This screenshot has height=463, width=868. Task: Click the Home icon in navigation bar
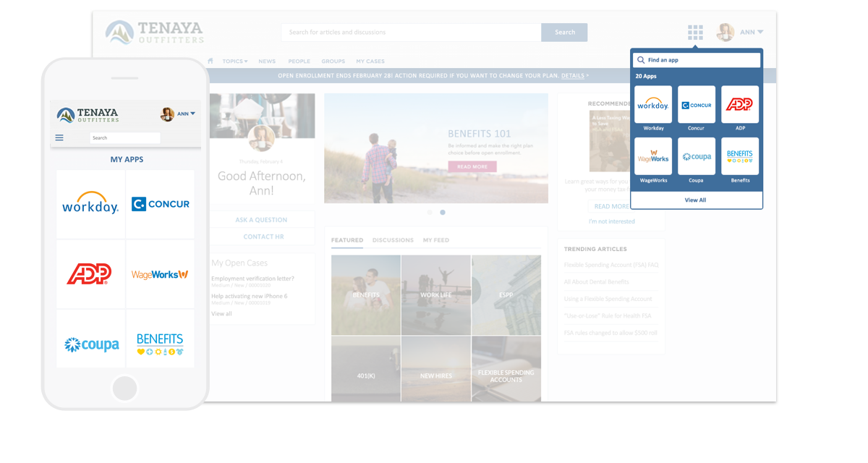click(210, 61)
